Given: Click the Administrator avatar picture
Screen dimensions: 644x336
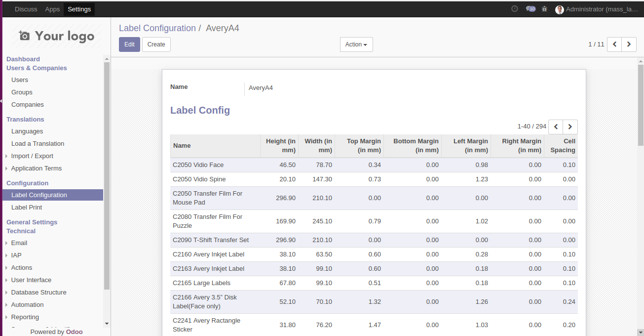Looking at the screenshot, I should pos(559,9).
